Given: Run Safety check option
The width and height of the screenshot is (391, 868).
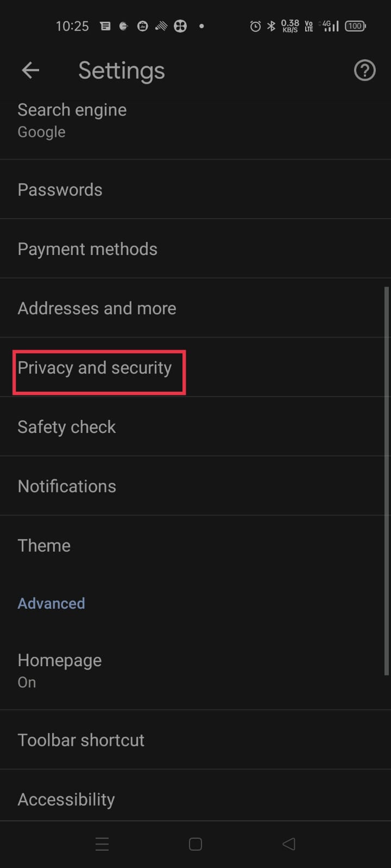Looking at the screenshot, I should pyautogui.click(x=67, y=427).
